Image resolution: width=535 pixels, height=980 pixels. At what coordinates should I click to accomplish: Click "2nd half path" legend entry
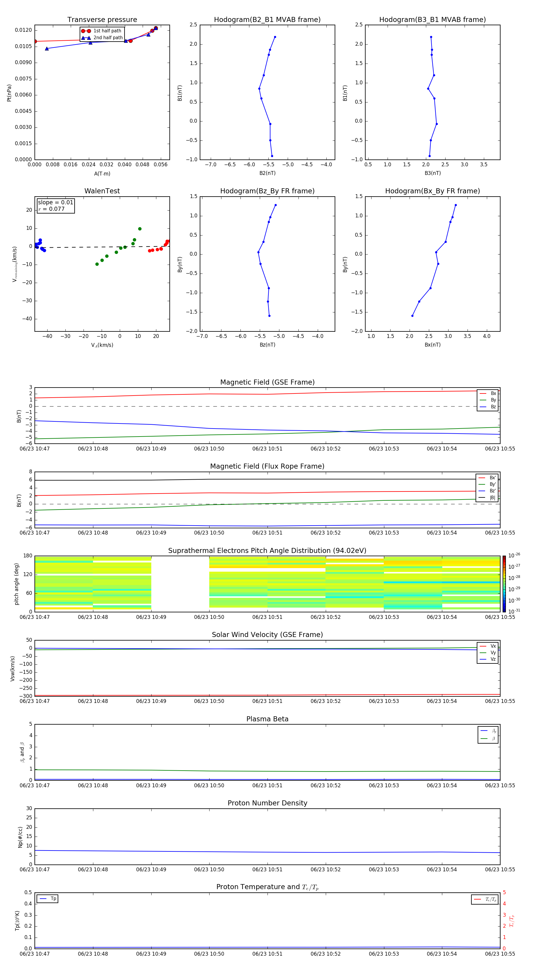tap(102, 38)
